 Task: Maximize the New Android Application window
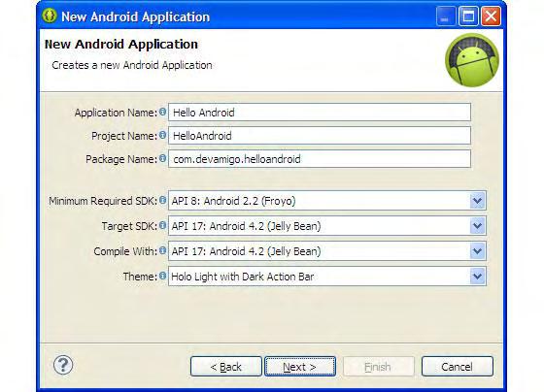pos(468,16)
